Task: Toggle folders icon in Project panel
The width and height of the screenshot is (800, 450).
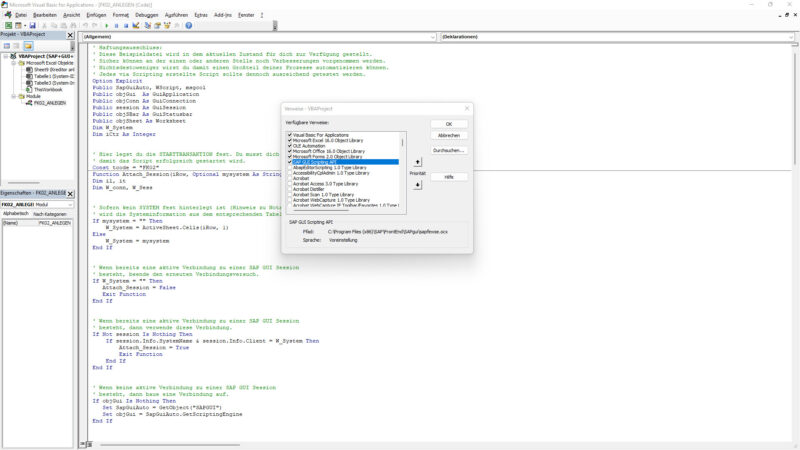Action: [29, 46]
